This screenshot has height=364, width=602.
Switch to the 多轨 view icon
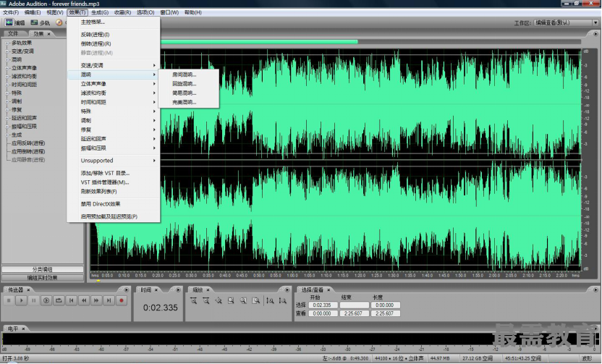click(x=35, y=22)
